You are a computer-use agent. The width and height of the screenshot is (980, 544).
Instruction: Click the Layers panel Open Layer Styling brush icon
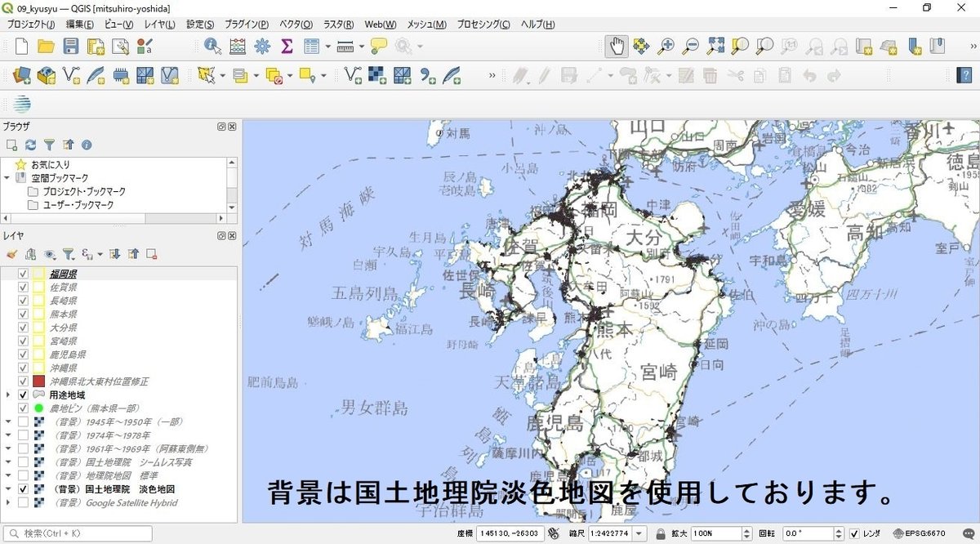[11, 254]
